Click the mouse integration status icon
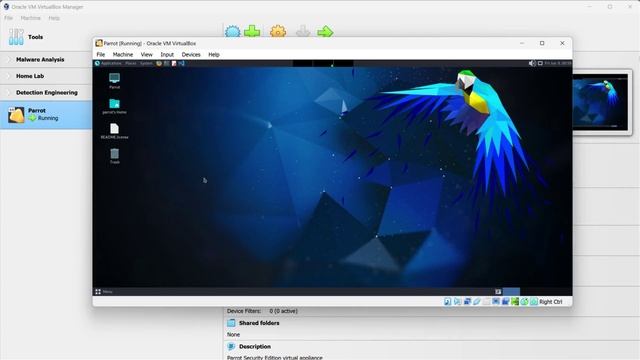The image size is (640, 360). click(524, 302)
